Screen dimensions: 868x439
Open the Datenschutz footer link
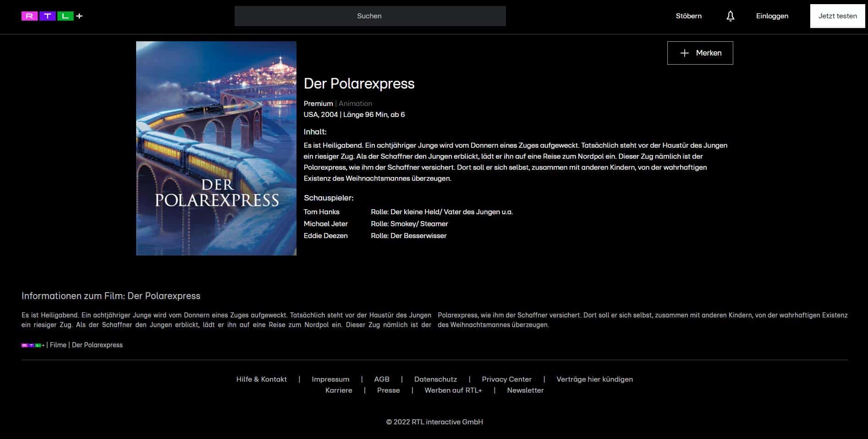click(435, 379)
